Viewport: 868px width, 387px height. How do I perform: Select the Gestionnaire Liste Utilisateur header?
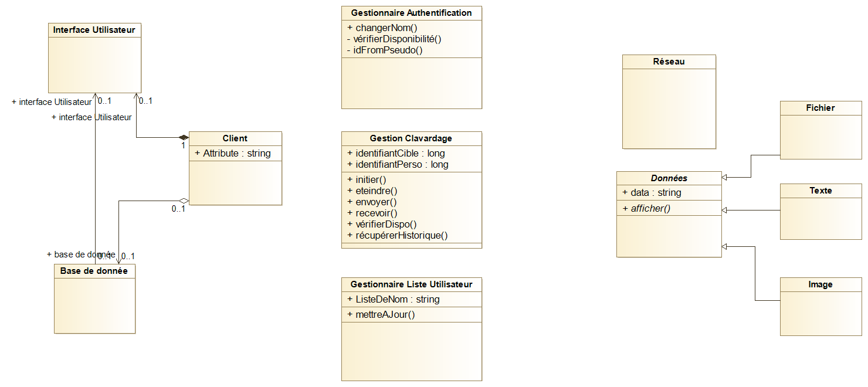[x=411, y=284]
